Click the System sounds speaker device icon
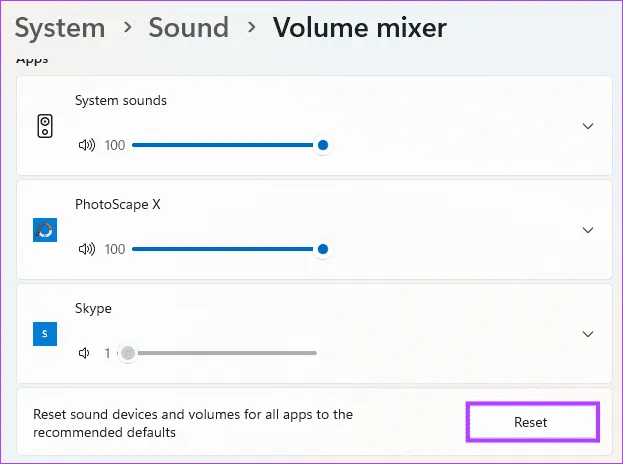This screenshot has width=623, height=464. click(45, 126)
